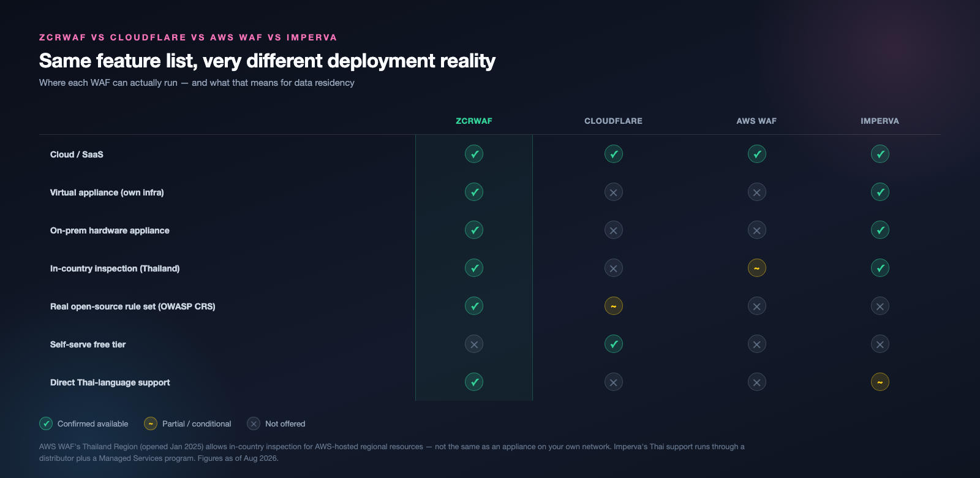Screen dimensions: 980x478
Task: Click ZCRWAF checkmark in On-prem hardware appliance row
Action: coord(474,230)
